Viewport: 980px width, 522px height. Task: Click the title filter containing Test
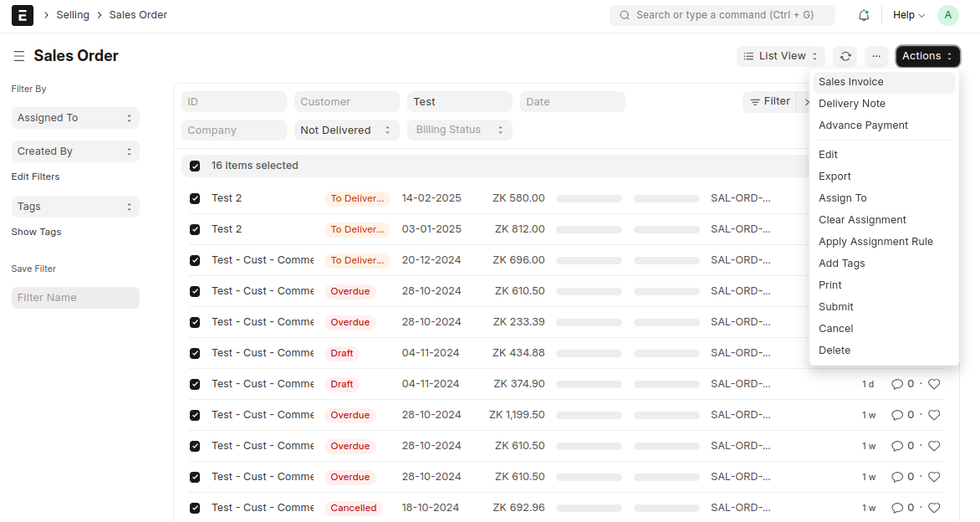point(459,102)
